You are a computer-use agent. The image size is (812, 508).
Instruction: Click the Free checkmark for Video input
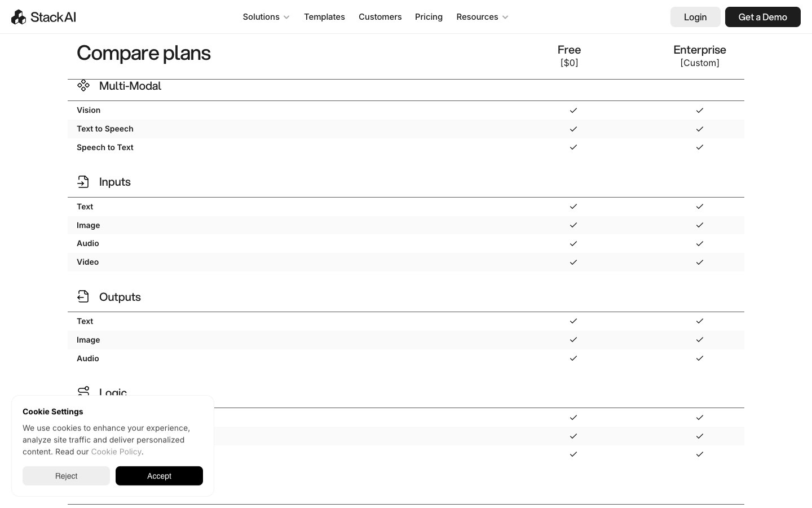coord(573,262)
